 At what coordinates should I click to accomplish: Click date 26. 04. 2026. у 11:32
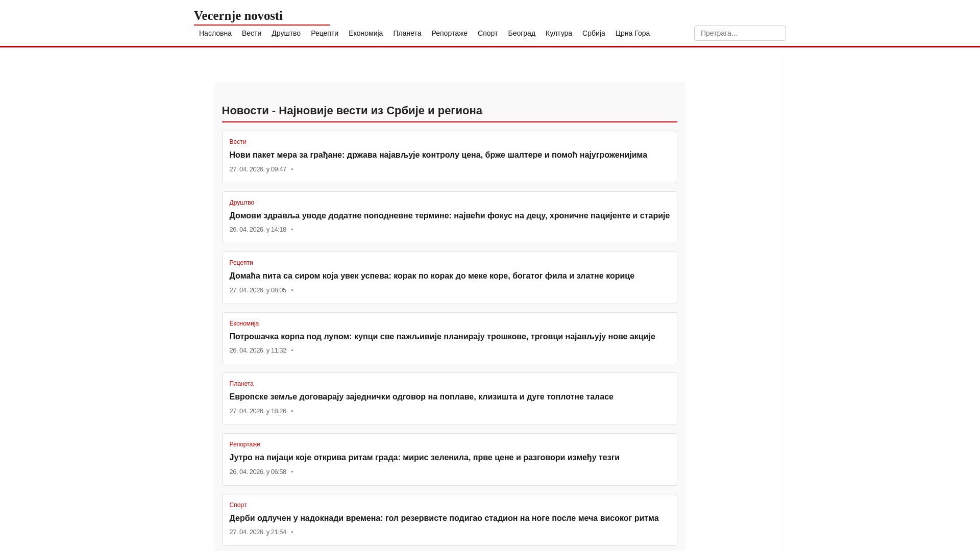[x=258, y=350]
